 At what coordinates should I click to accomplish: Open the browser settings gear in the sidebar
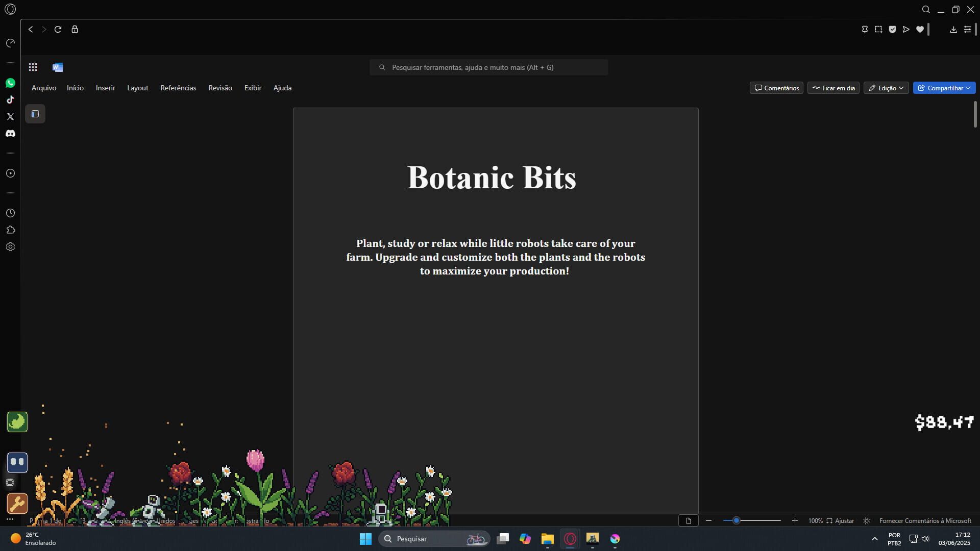pyautogui.click(x=10, y=247)
